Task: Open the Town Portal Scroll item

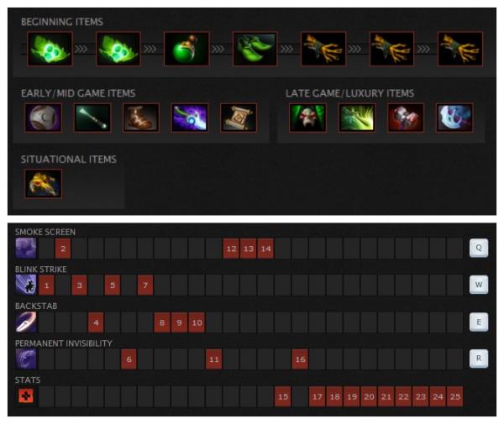Action: (x=239, y=118)
